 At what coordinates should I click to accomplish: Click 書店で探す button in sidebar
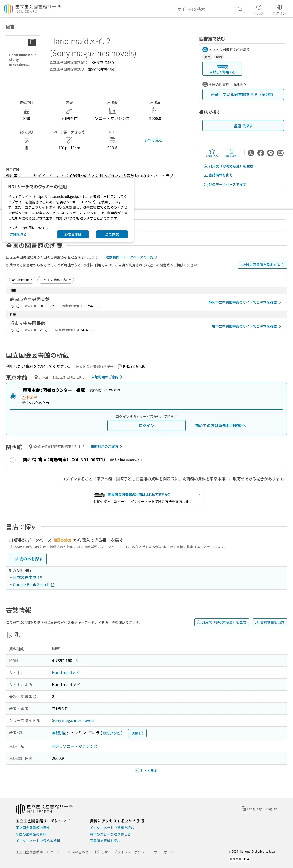(x=243, y=126)
